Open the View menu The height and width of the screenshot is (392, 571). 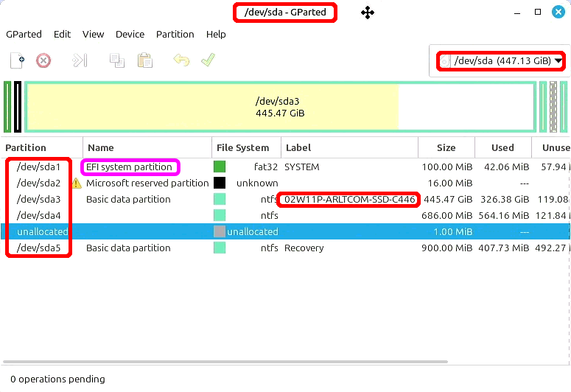[x=93, y=34]
